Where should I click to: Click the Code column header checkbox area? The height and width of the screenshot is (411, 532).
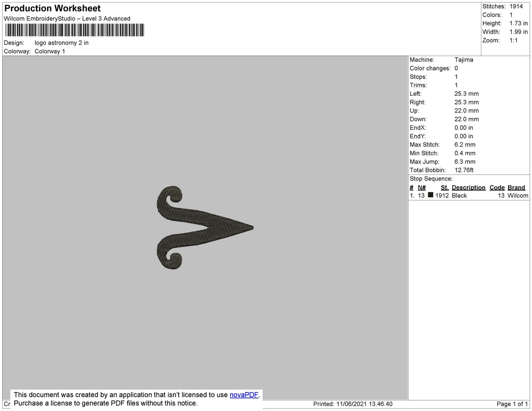click(x=497, y=187)
